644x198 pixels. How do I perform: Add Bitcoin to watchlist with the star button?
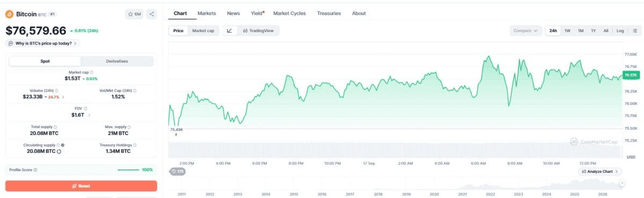pos(134,14)
